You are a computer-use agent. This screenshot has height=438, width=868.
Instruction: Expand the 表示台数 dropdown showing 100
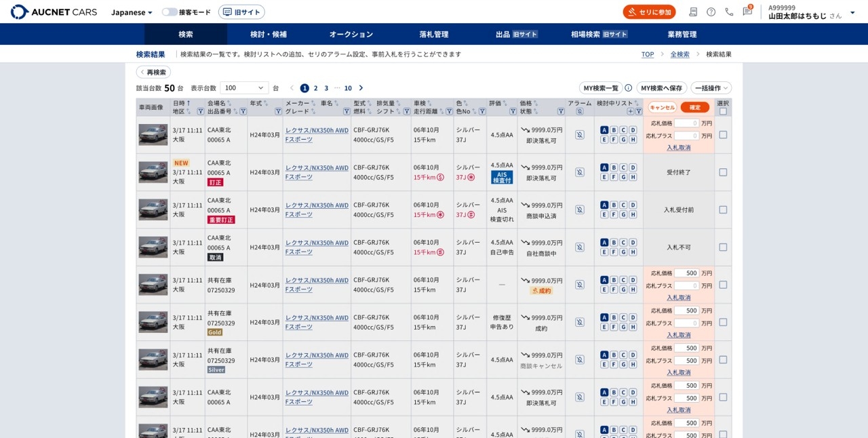[244, 88]
